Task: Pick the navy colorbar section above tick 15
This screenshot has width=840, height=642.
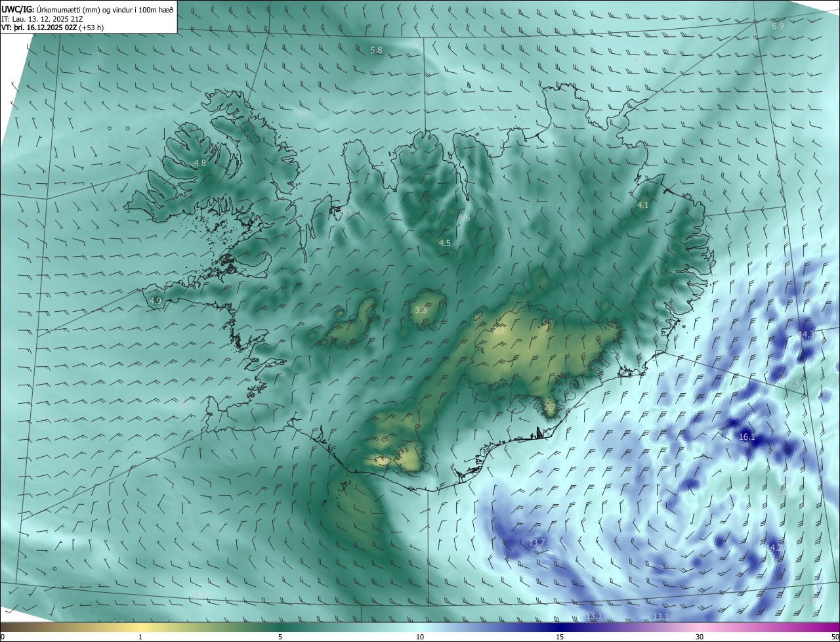Action: point(560,627)
